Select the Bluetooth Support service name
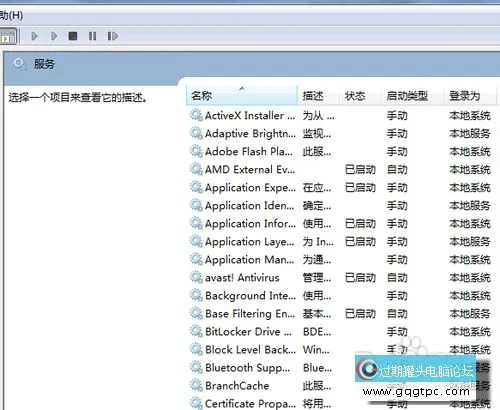Image resolution: width=500 pixels, height=410 pixels. [x=247, y=368]
